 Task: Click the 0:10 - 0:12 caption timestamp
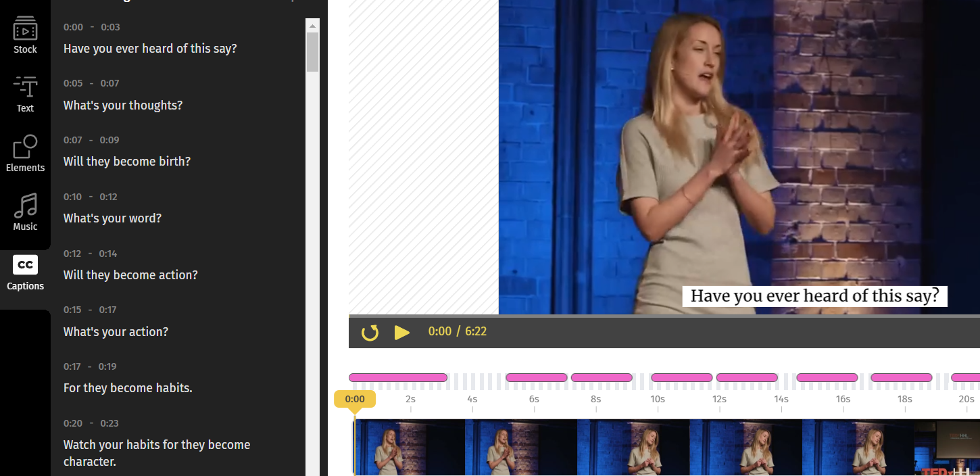91,197
